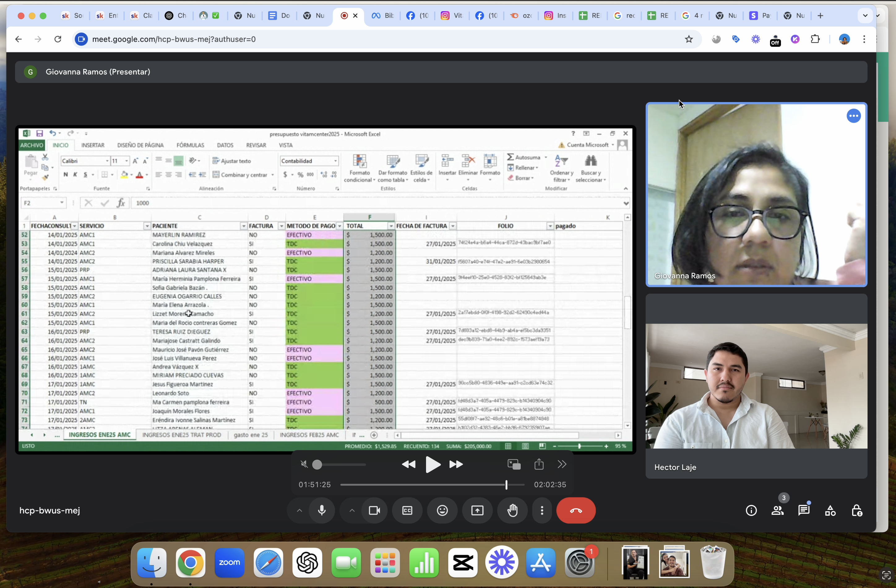Toggle the camera on or off
Screen dimensions: 896x588
click(374, 510)
